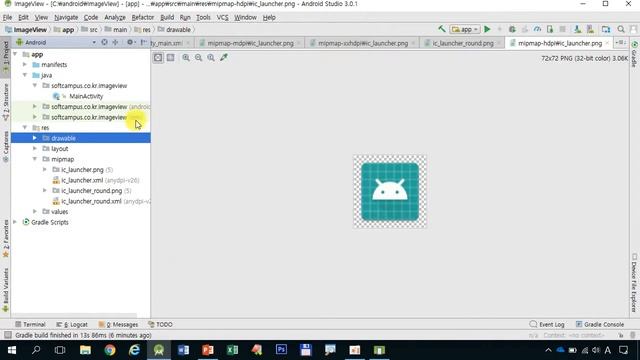Collapse the mipmap folder
This screenshot has width=640, height=360.
click(35, 159)
